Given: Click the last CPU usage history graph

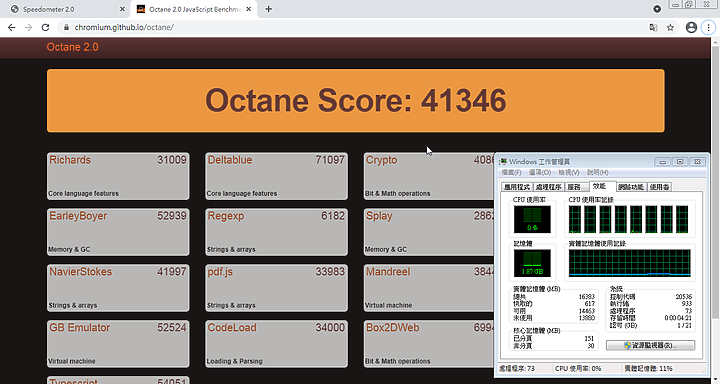Looking at the screenshot, I should [682, 219].
